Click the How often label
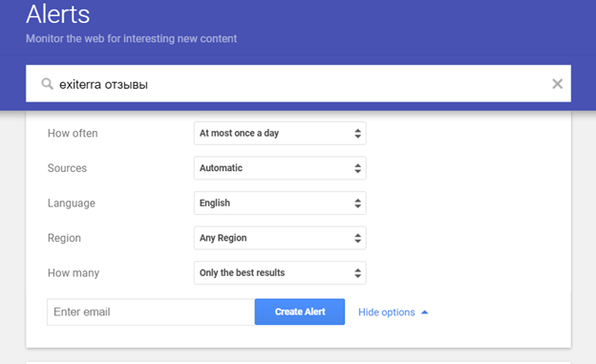 73,133
